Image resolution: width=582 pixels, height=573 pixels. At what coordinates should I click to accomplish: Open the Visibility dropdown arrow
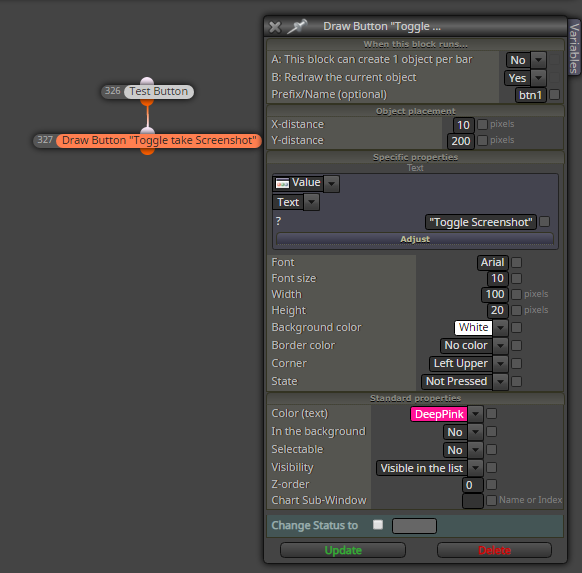pos(475,468)
